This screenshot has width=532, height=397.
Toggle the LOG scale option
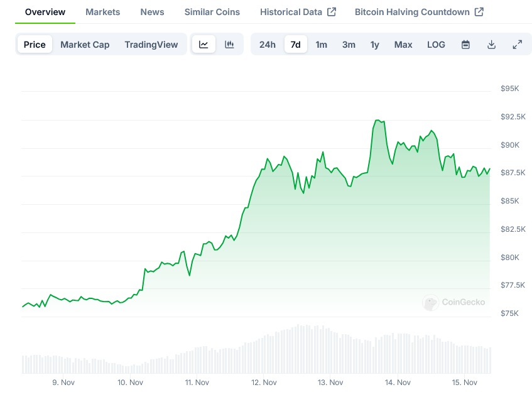click(x=436, y=45)
